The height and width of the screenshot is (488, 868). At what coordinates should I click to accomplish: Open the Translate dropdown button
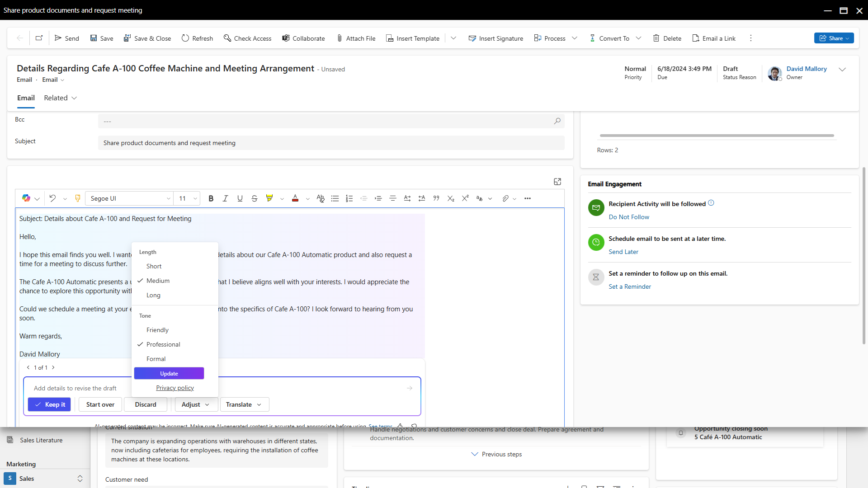(x=244, y=404)
